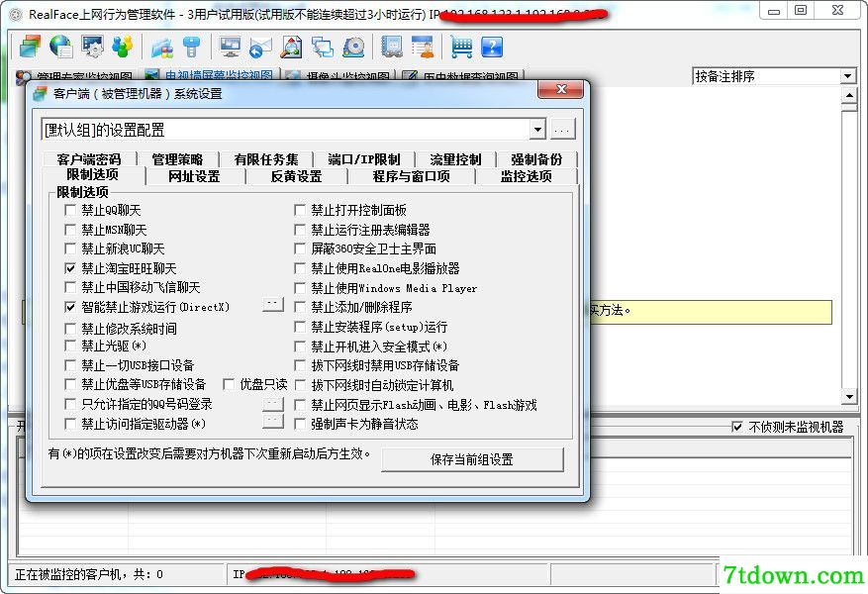Open the 按备注排序 sort dropdown

[x=848, y=76]
